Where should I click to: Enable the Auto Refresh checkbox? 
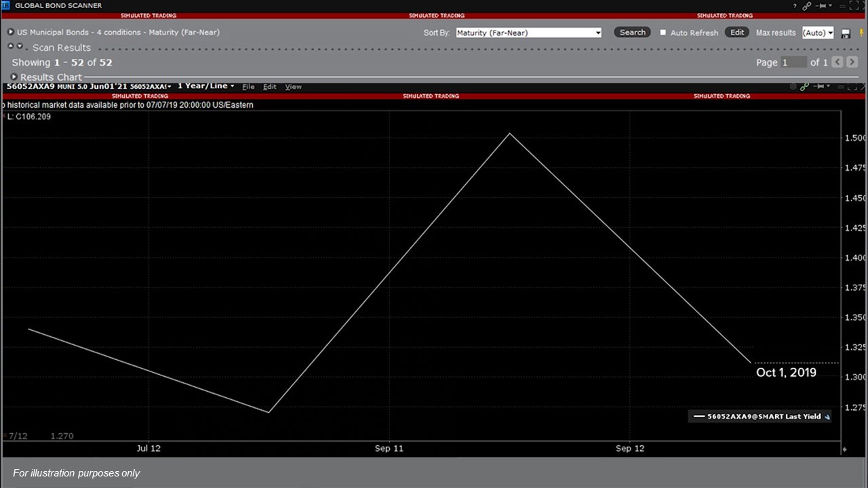pos(663,33)
